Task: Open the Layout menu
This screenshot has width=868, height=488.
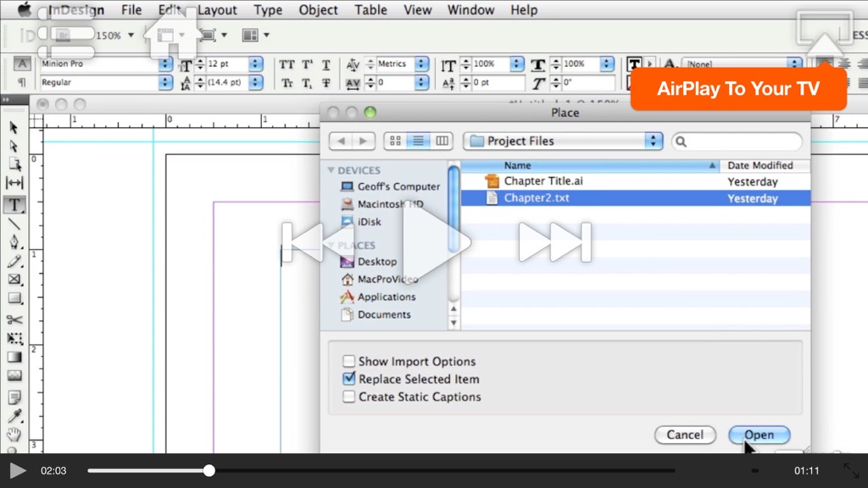Action: tap(217, 10)
